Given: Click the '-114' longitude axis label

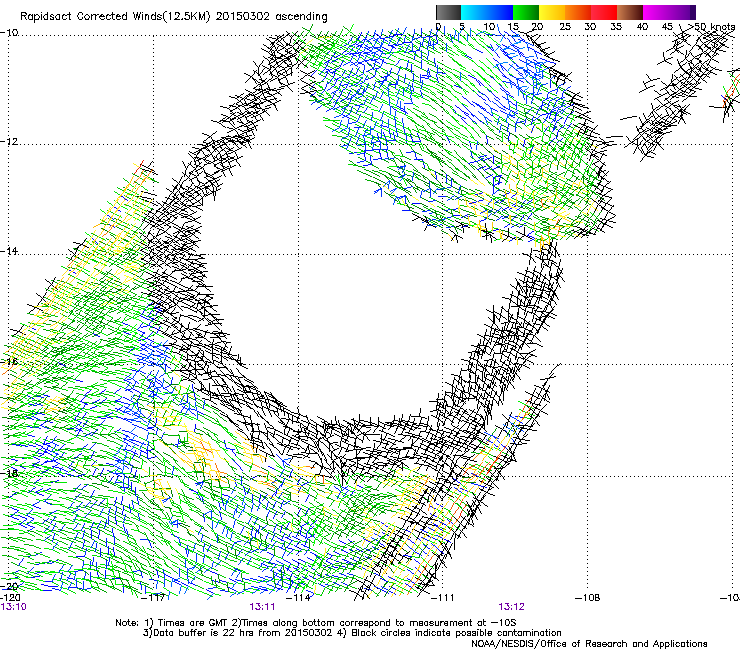Looking at the screenshot, I should coord(299,598).
